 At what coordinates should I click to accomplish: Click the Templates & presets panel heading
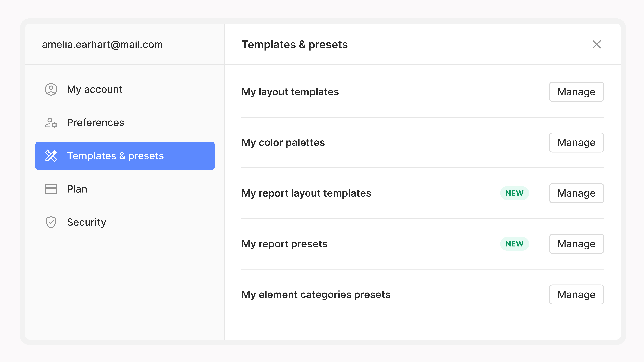click(294, 45)
